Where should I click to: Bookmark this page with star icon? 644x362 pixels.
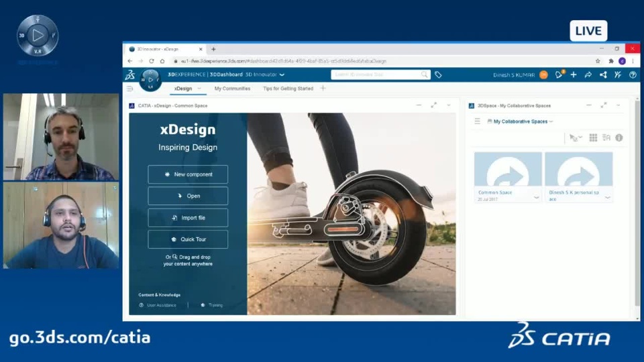click(x=598, y=61)
